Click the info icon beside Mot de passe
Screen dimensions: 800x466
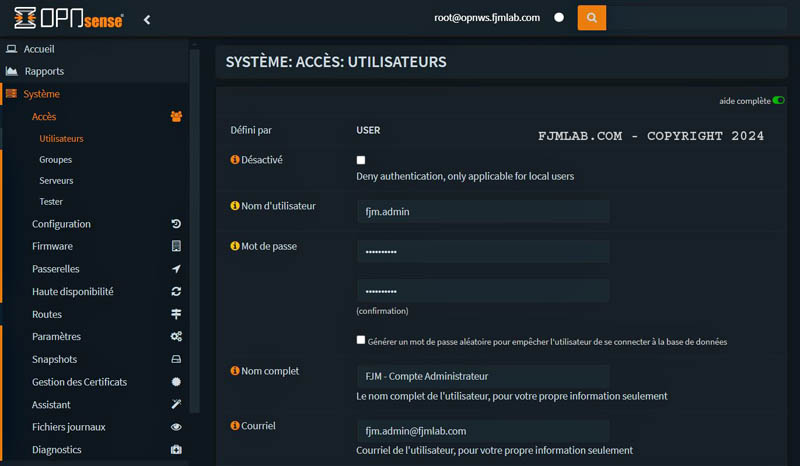(235, 246)
